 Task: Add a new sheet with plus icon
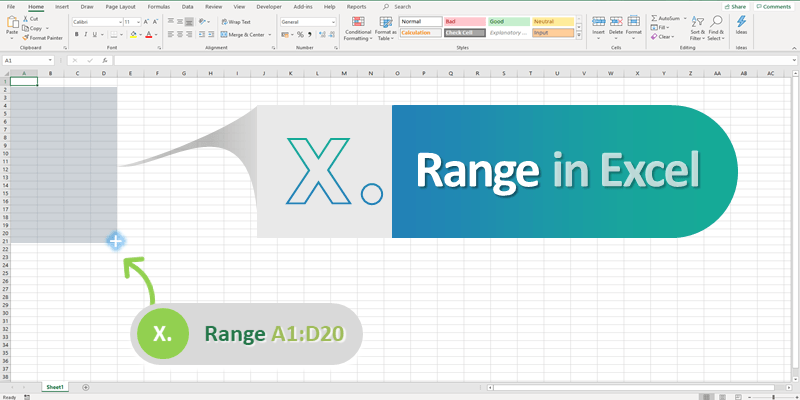pos(86,388)
